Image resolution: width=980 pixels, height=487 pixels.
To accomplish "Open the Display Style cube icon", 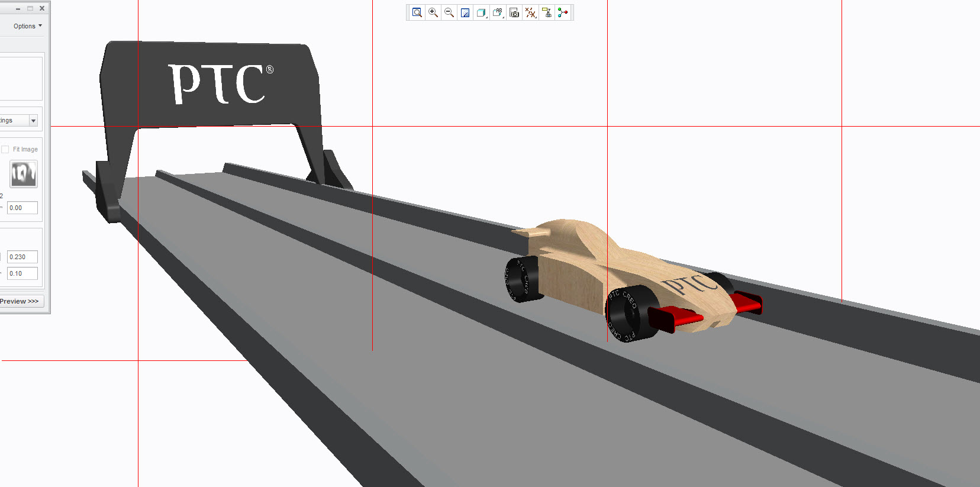I will pos(482,12).
